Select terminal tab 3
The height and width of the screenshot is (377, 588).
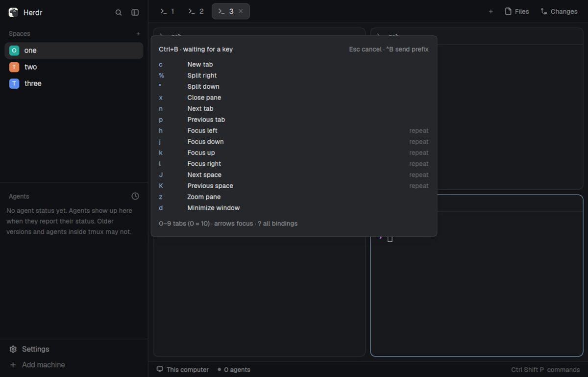tap(230, 11)
